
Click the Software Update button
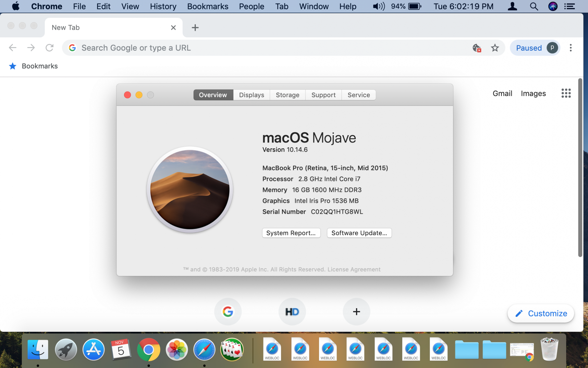[x=359, y=233]
